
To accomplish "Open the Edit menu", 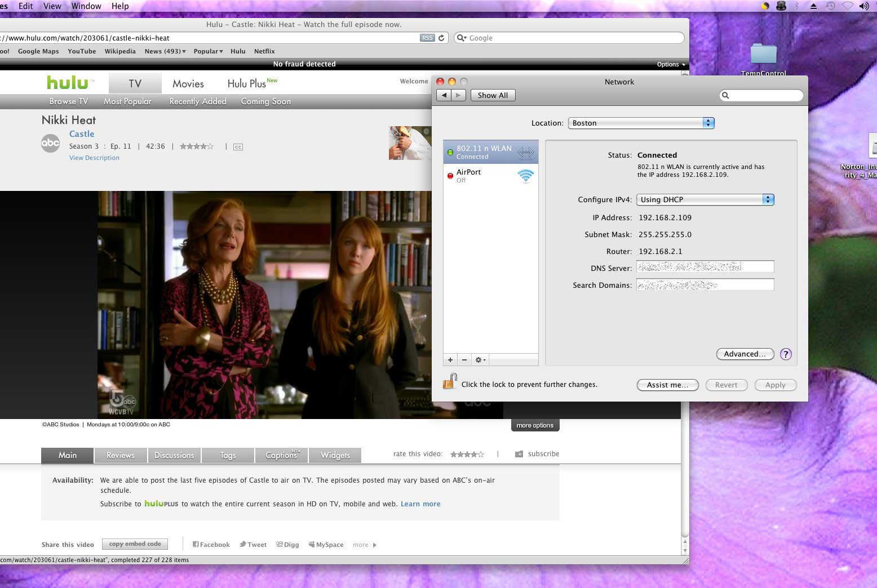I will pyautogui.click(x=25, y=6).
